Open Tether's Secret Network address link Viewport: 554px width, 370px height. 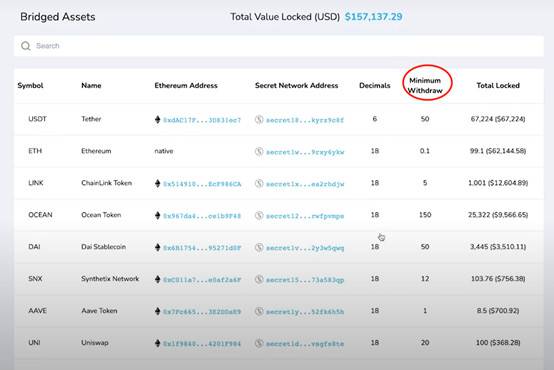click(305, 120)
